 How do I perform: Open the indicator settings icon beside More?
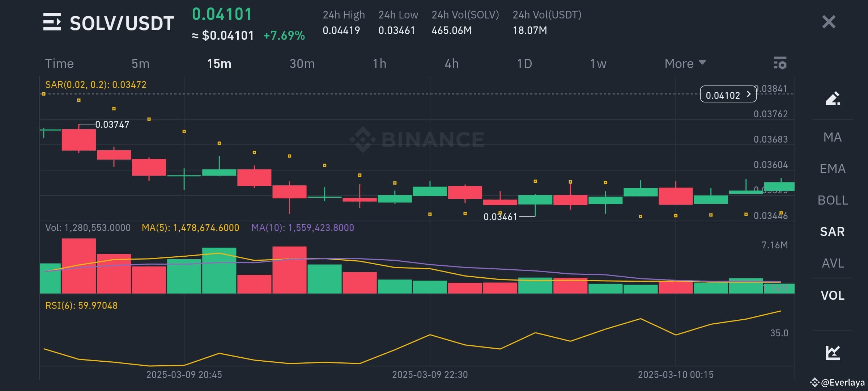tap(780, 63)
